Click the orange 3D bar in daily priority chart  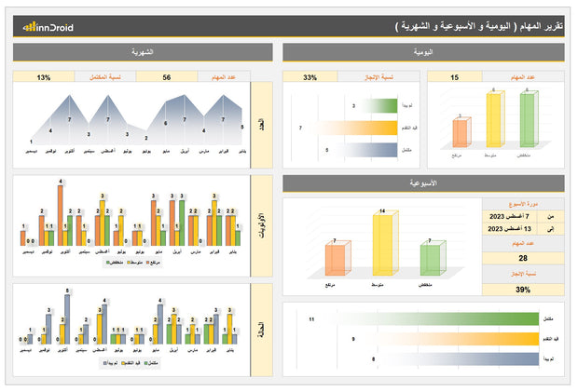(x=461, y=132)
